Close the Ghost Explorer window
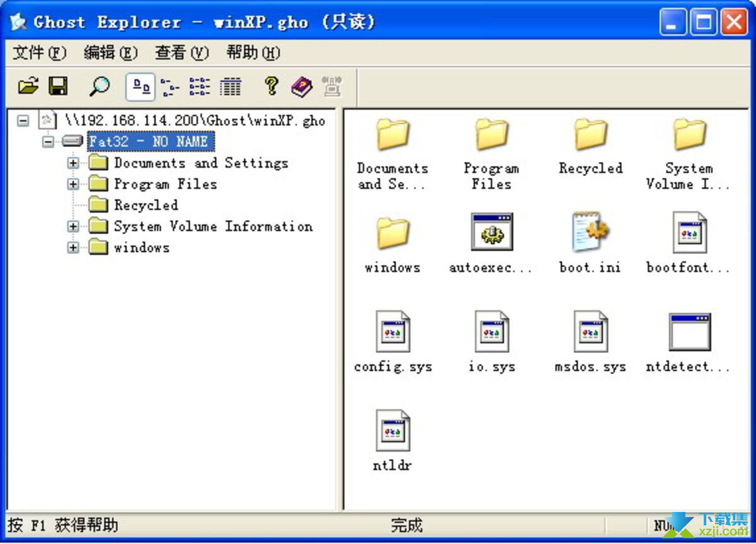Screen dimensions: 756x544 click(733, 23)
